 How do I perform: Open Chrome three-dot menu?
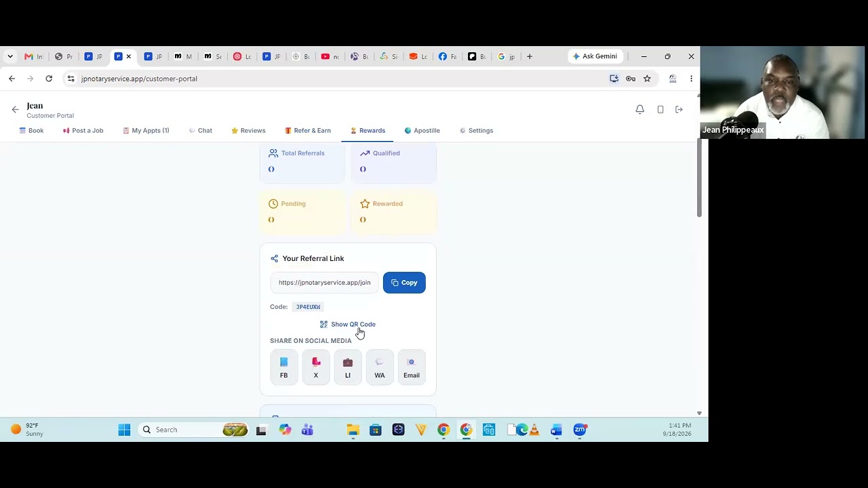(x=691, y=79)
